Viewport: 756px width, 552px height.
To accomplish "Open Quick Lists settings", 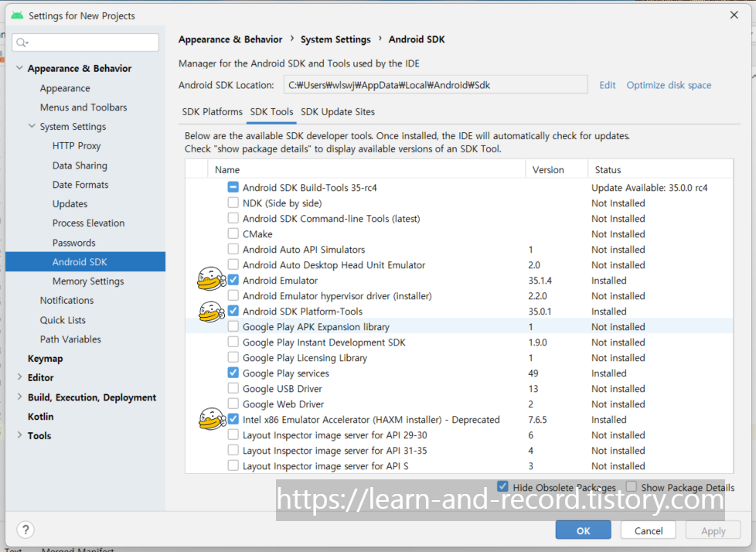I will (63, 320).
